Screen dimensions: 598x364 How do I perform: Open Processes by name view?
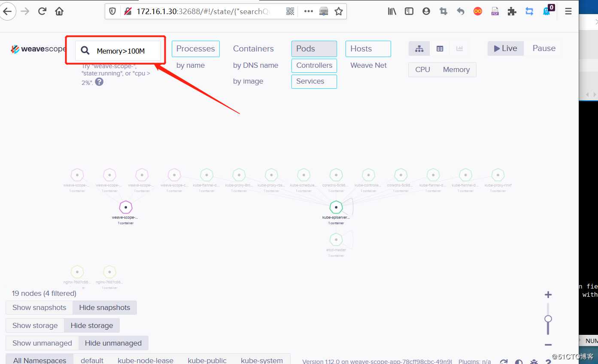191,66
